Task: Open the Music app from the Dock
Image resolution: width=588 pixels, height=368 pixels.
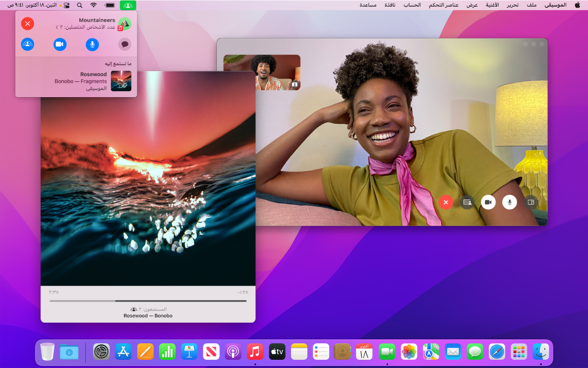Action: point(255,352)
